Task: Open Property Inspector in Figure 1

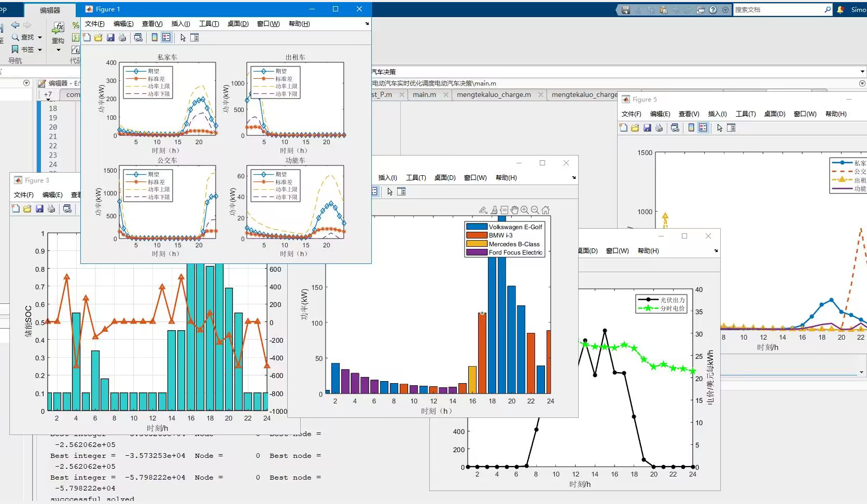Action: click(194, 37)
